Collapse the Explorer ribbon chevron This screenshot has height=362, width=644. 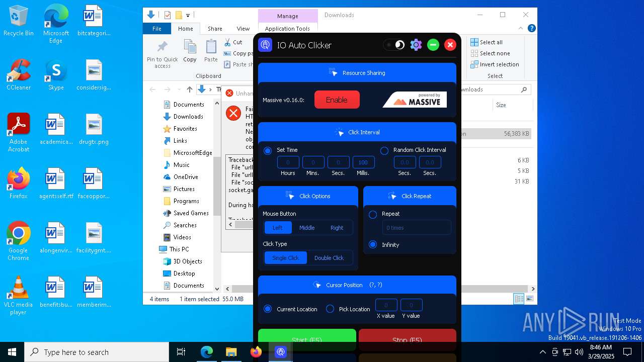click(521, 29)
